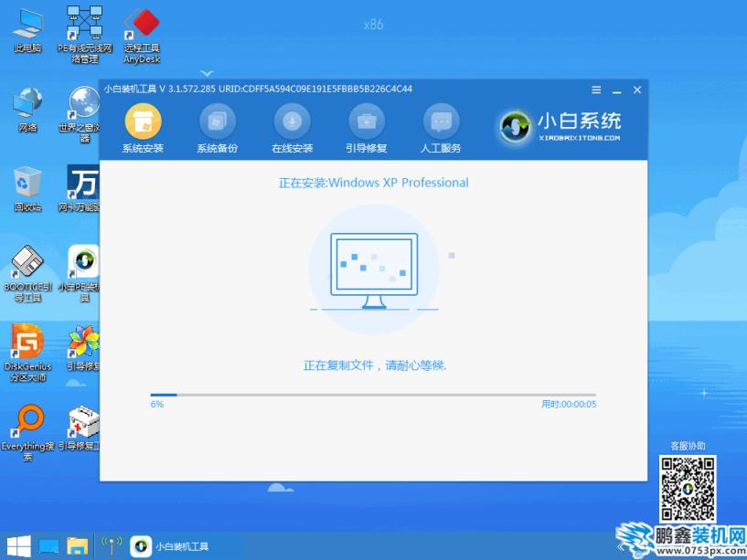Click 正在安装:Windows XP Professional text
Screen dimensions: 747x560
(x=373, y=183)
